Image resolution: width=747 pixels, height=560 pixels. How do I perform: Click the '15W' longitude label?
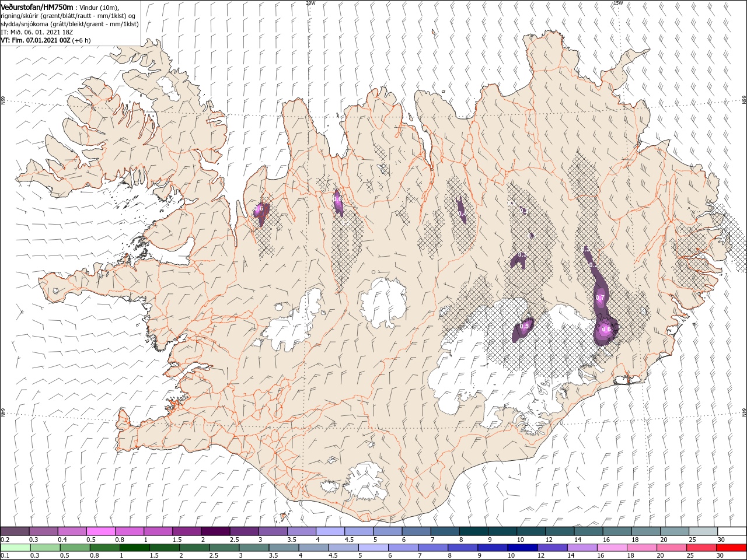click(x=617, y=3)
